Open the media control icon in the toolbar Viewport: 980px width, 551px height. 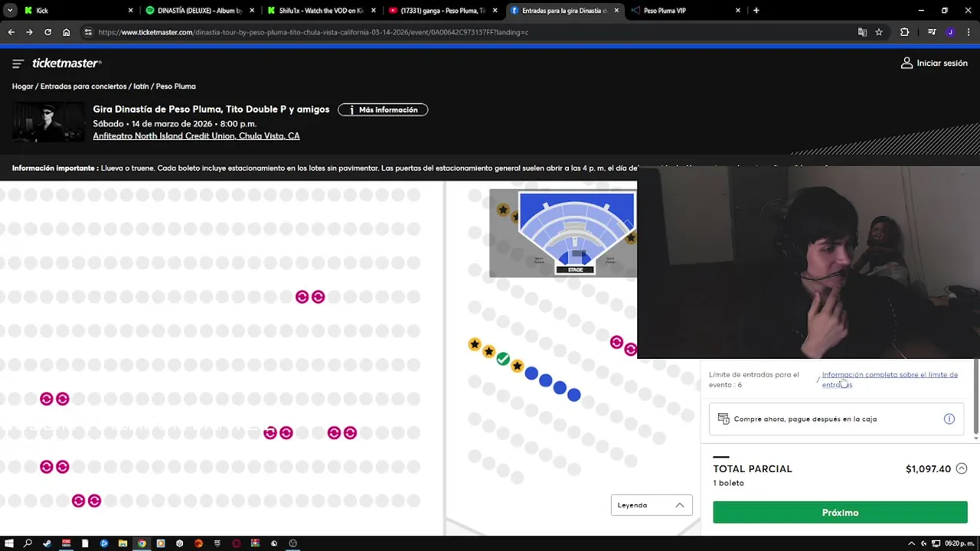tap(932, 32)
